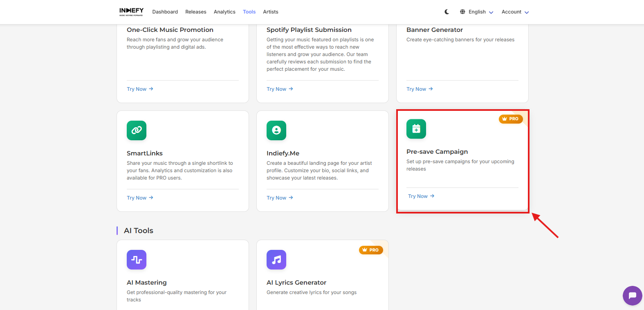Click the PRO badge on AI Lyrics Generator
This screenshot has width=644, height=310.
pyautogui.click(x=371, y=250)
